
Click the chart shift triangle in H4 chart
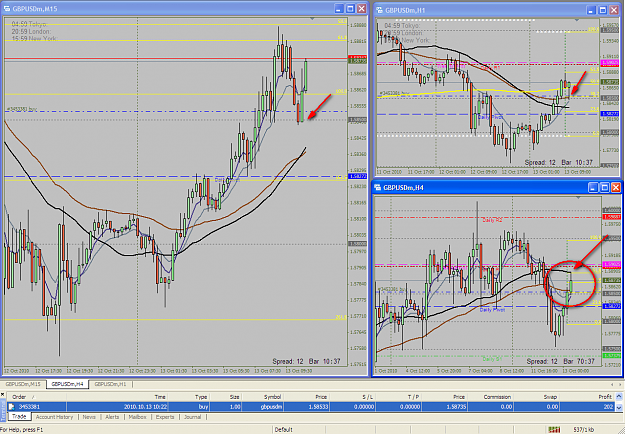click(578, 197)
